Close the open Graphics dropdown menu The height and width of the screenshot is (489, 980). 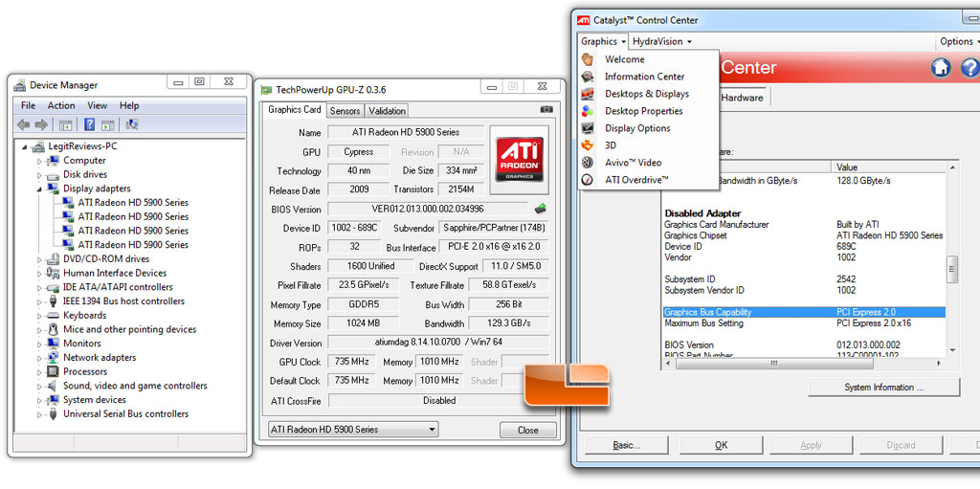point(603,41)
